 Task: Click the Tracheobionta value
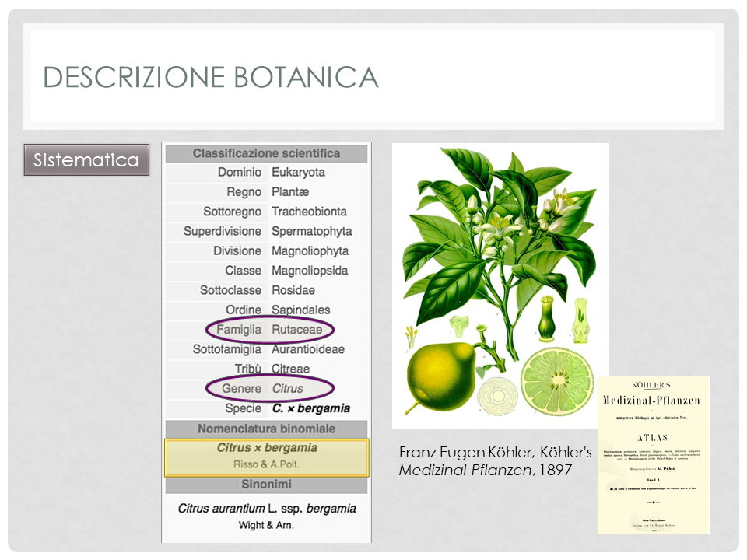pyautogui.click(x=309, y=212)
